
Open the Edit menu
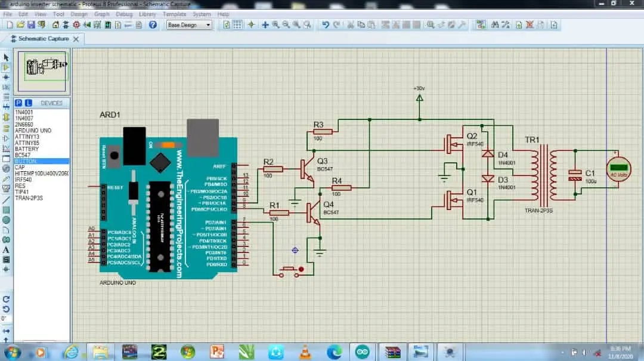coord(23,14)
